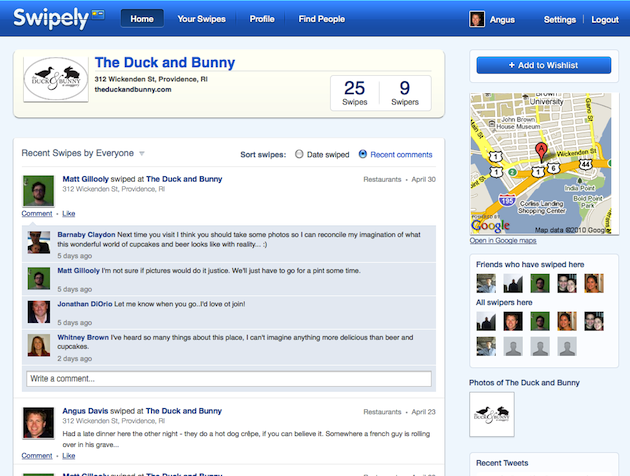Open The Duck and Bunny link in Angus's swipe
This screenshot has height=476, width=630.
(x=184, y=411)
